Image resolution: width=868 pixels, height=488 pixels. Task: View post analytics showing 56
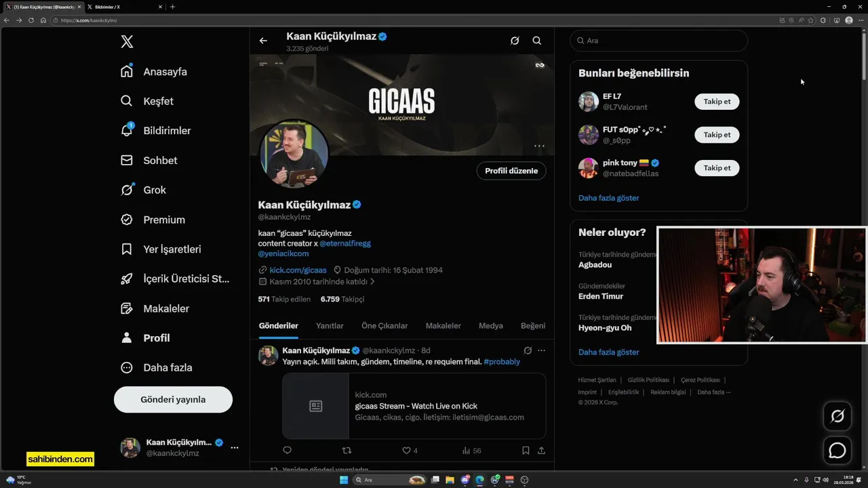[471, 450]
